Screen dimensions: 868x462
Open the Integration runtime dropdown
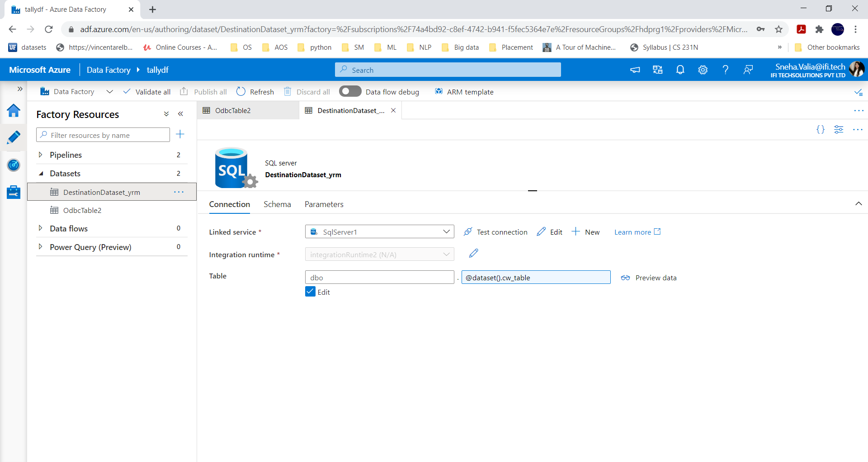point(380,255)
